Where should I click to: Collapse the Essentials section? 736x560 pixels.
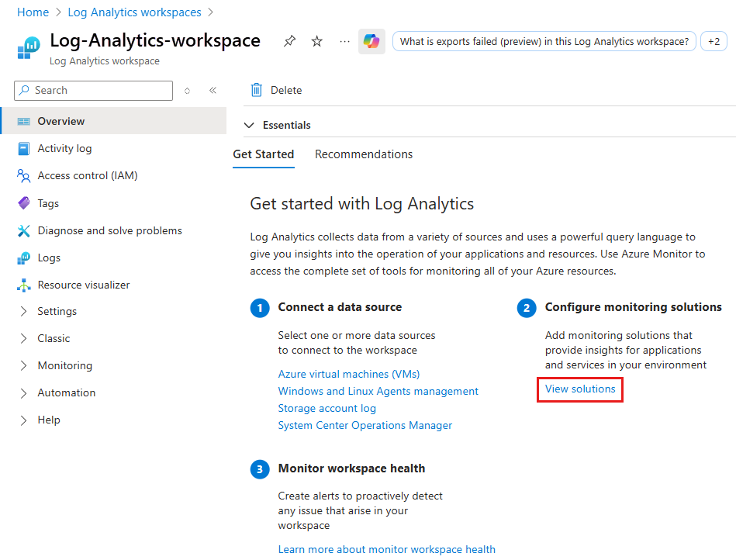(x=249, y=125)
